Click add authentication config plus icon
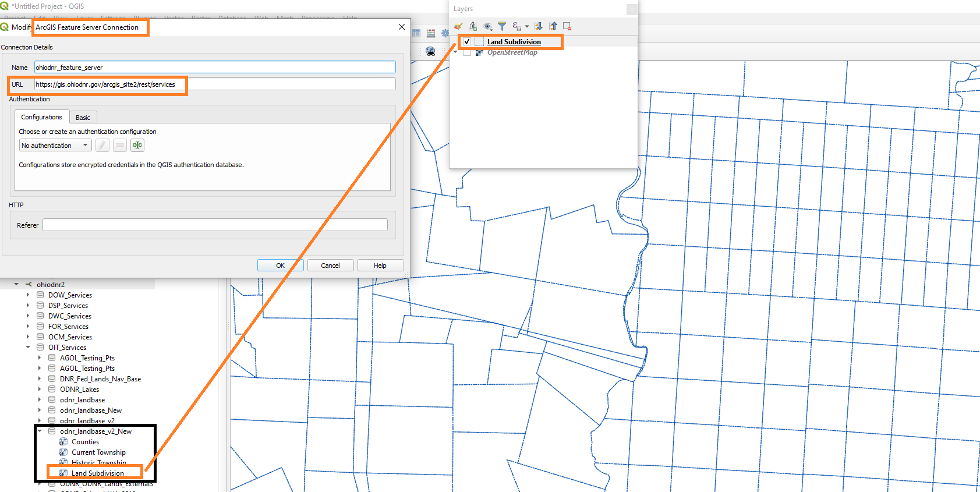Viewport: 980px width, 492px height. [137, 145]
